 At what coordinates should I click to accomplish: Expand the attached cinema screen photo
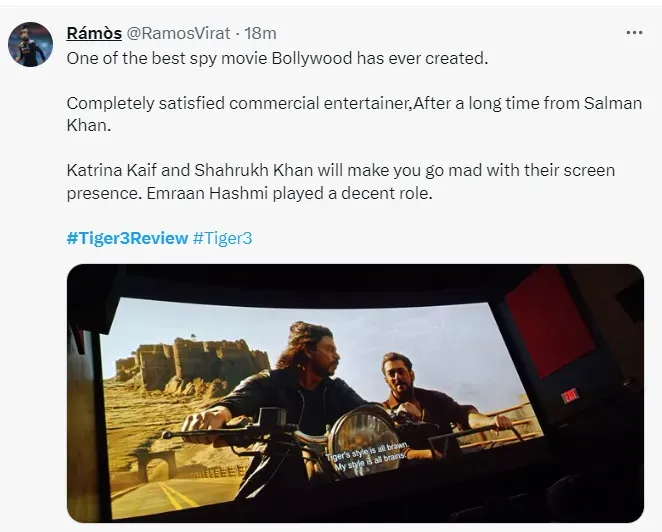[x=355, y=393]
